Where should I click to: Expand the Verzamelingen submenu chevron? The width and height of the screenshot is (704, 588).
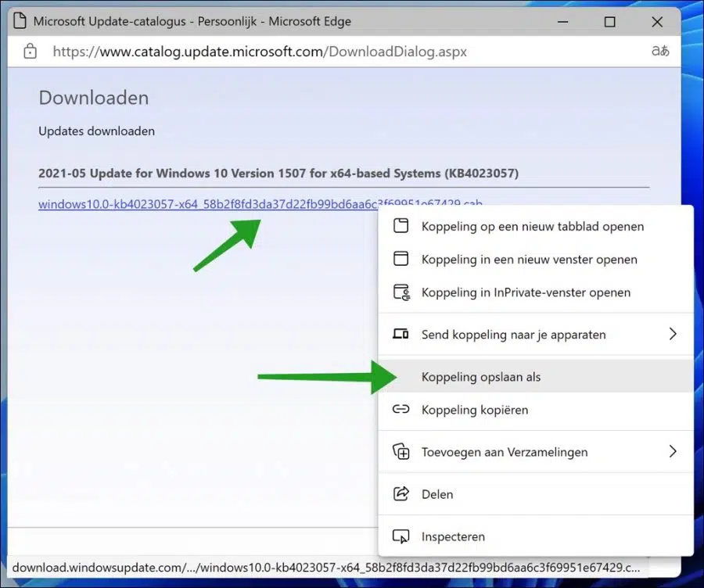click(x=673, y=451)
